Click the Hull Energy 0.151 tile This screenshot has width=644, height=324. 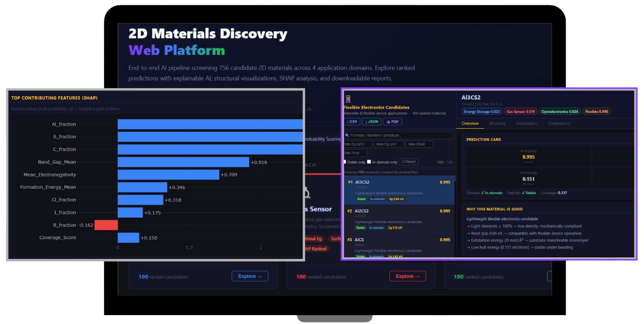(x=529, y=178)
